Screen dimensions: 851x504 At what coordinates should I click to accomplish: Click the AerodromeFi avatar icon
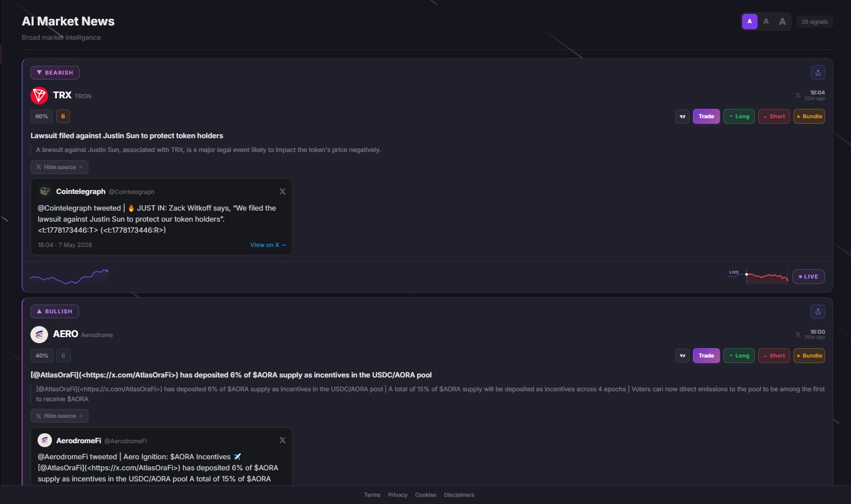(x=45, y=440)
